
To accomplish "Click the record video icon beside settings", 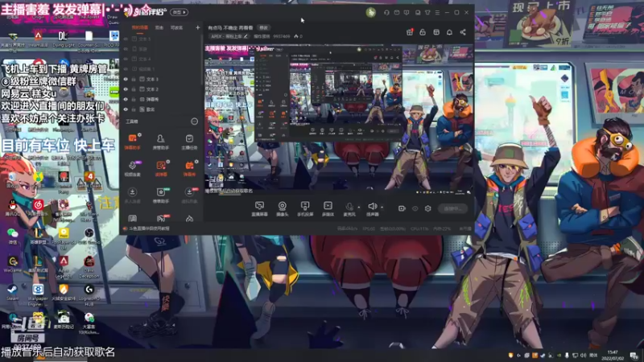I will pos(402,208).
